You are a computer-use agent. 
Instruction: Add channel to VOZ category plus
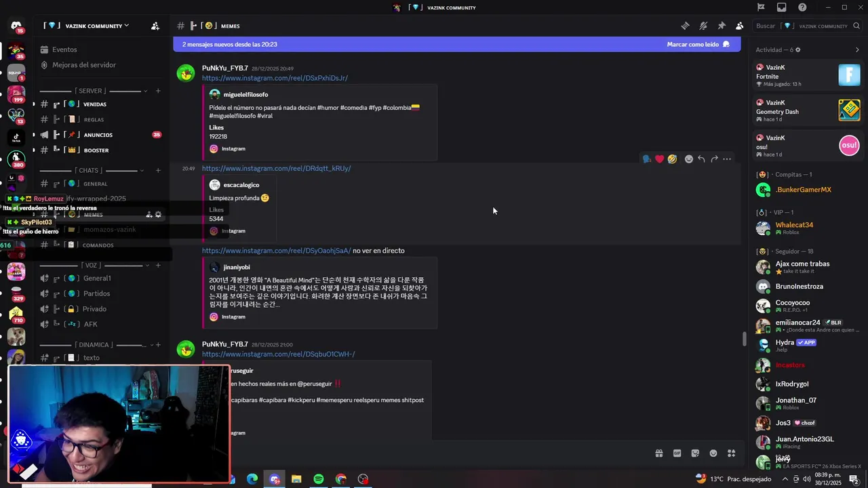tap(158, 265)
